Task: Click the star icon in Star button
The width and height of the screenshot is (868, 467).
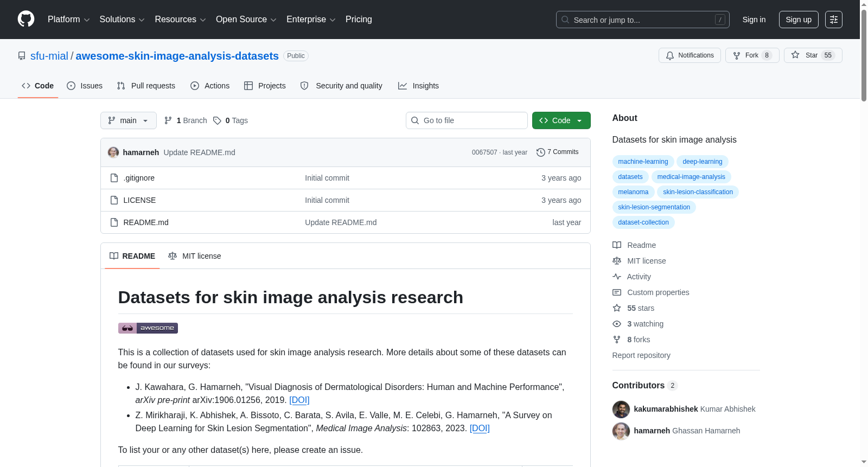Action: 795,55
